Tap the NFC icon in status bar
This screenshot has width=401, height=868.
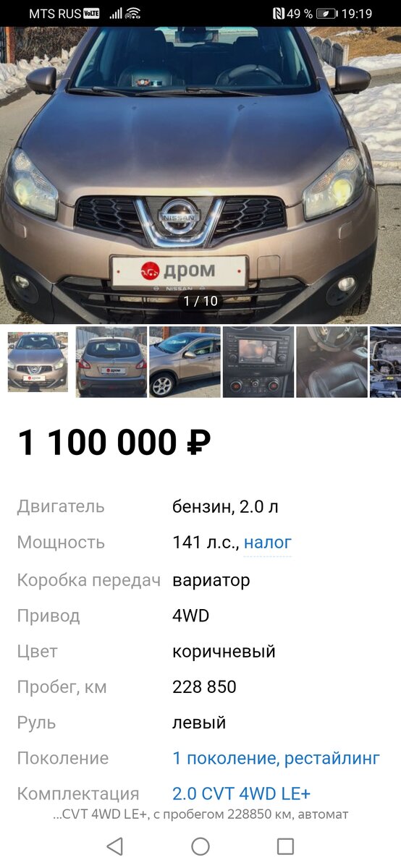pos(279,14)
